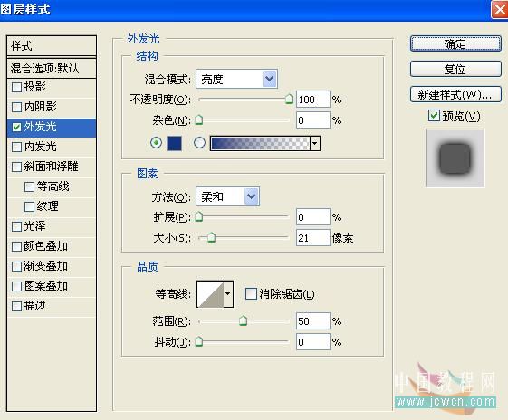Click the 抖动 jitter slider handle
Image resolution: width=508 pixels, height=420 pixels.
point(199,341)
